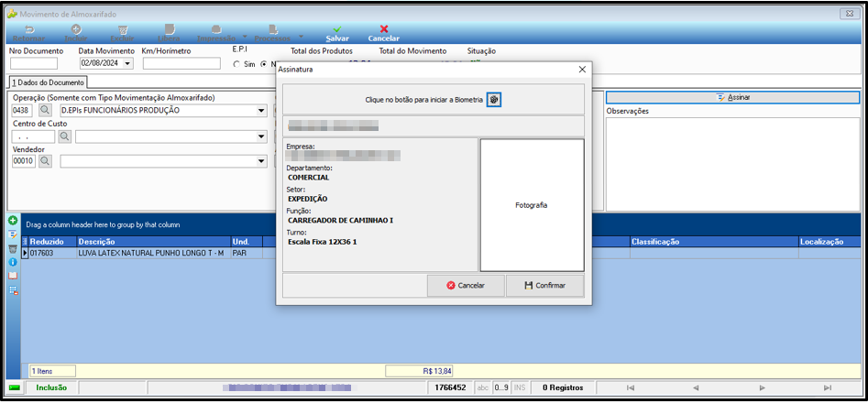Click the Nro Documento input field

[x=33, y=63]
